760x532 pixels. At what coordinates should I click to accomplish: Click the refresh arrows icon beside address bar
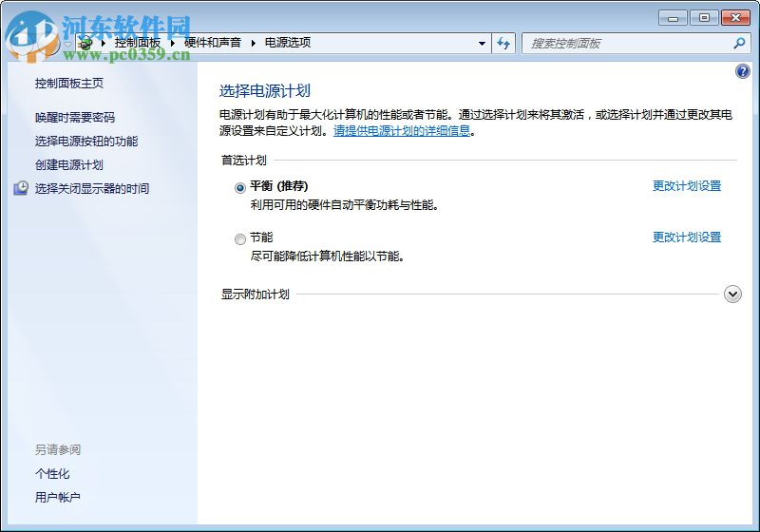503,44
